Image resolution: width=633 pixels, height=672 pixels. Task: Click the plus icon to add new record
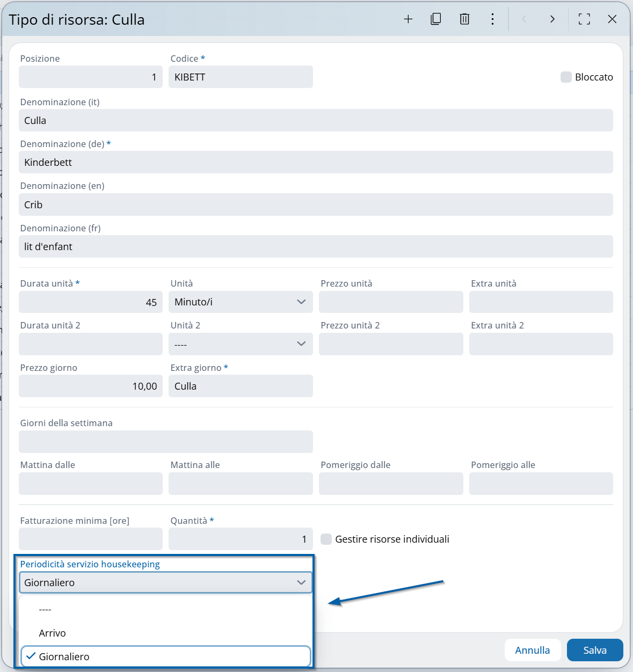[408, 19]
